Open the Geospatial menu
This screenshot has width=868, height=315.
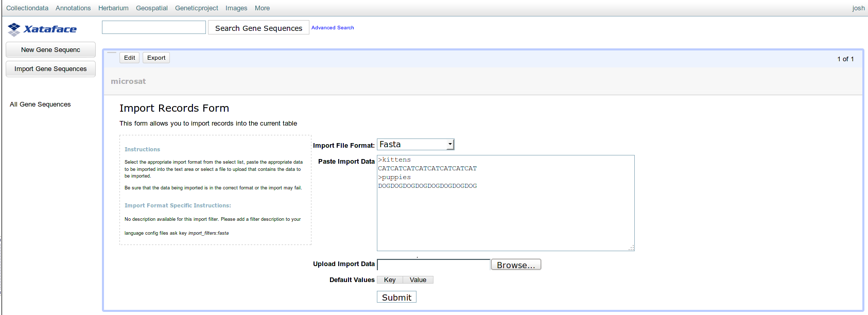click(152, 8)
